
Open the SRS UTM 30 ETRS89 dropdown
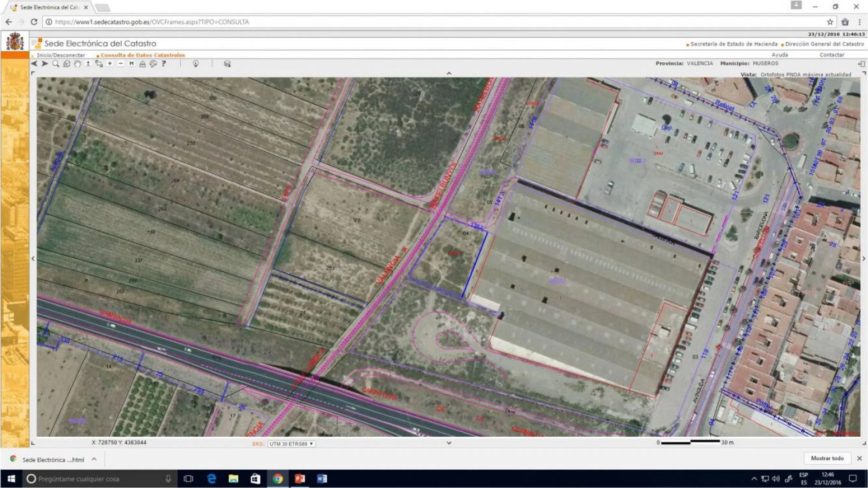[291, 444]
